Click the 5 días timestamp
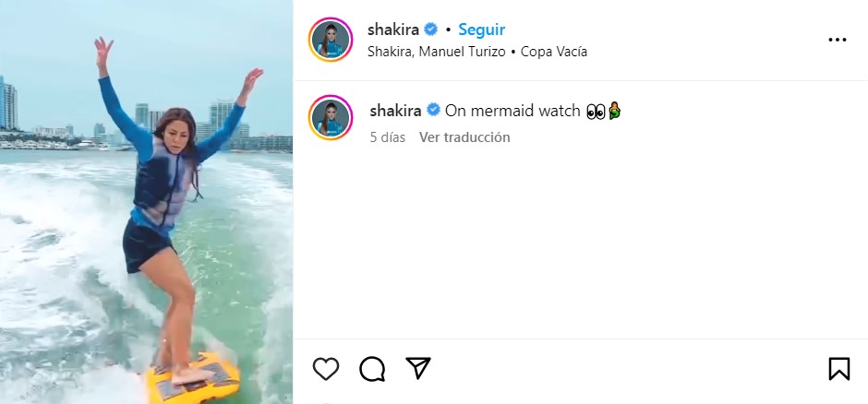The height and width of the screenshot is (404, 868). tap(388, 137)
